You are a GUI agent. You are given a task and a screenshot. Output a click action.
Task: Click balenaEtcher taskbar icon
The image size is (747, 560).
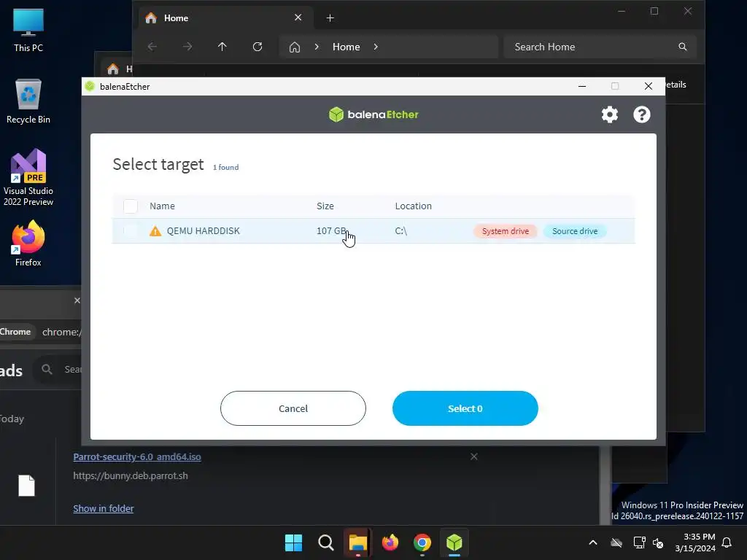click(454, 542)
